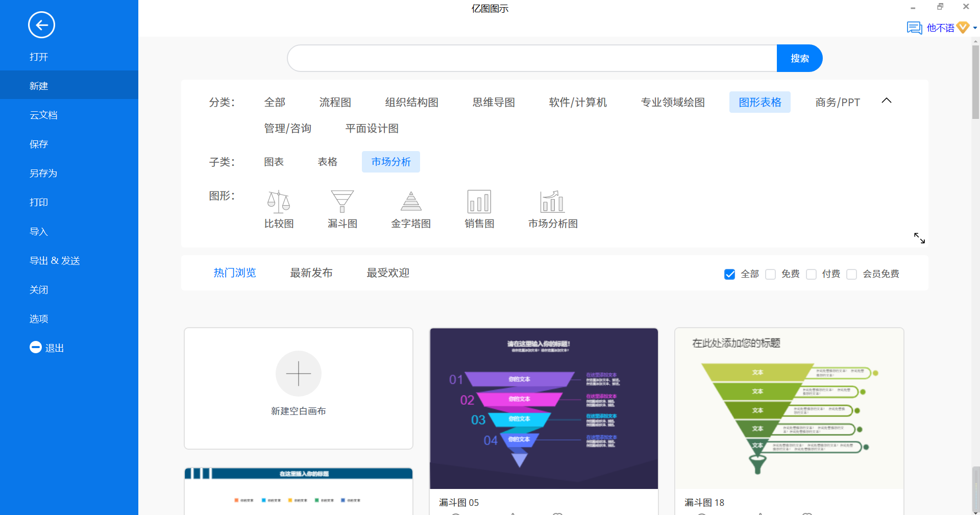Open the user account dropdown arrow
Viewport: 980px width, 515px height.
975,28
